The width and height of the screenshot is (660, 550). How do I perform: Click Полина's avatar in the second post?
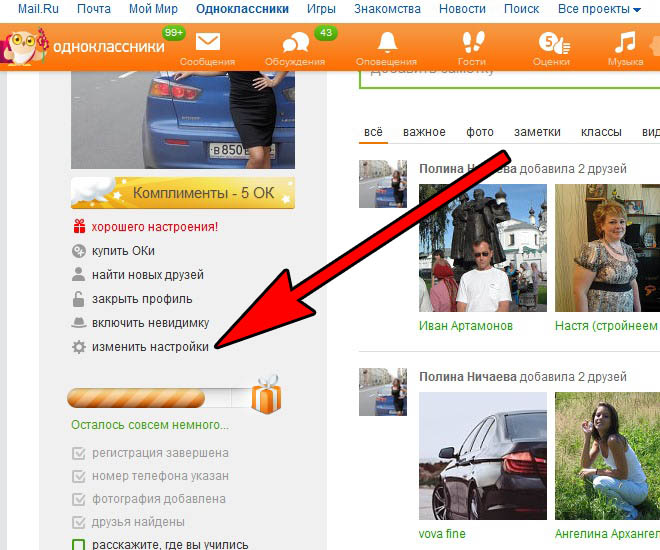tap(383, 392)
